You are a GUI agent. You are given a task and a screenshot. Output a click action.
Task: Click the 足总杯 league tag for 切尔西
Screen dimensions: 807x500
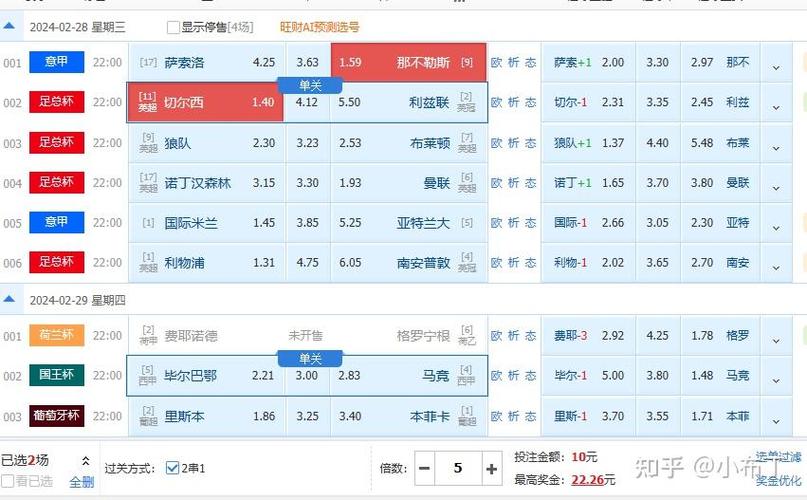tap(57, 102)
